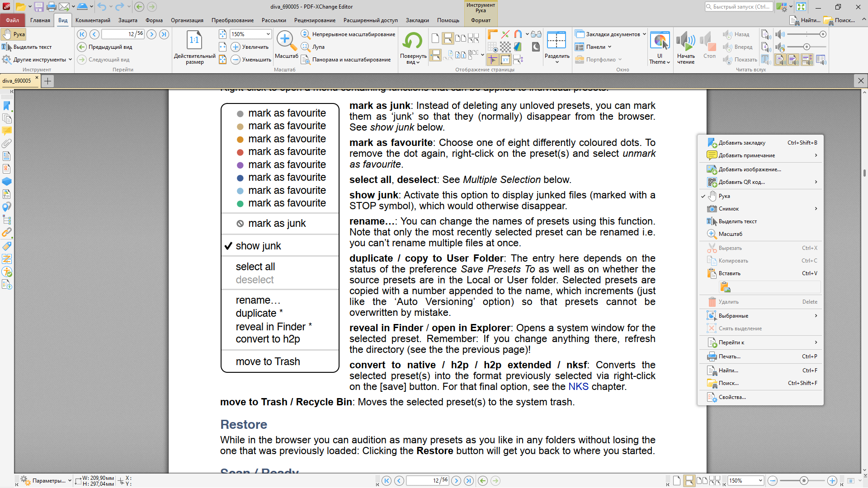Click Undo arrow in title bar

coord(102,7)
